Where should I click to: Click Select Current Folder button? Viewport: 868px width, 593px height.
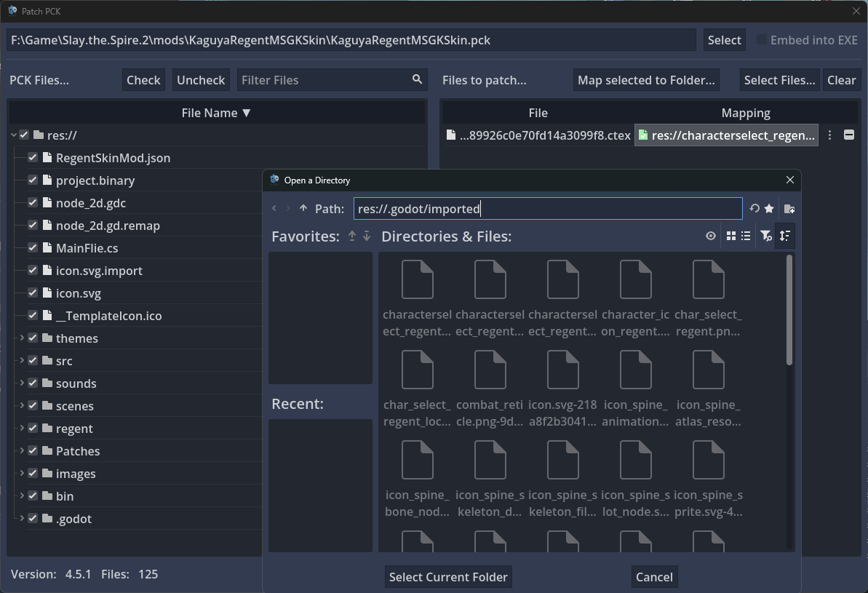[448, 577]
